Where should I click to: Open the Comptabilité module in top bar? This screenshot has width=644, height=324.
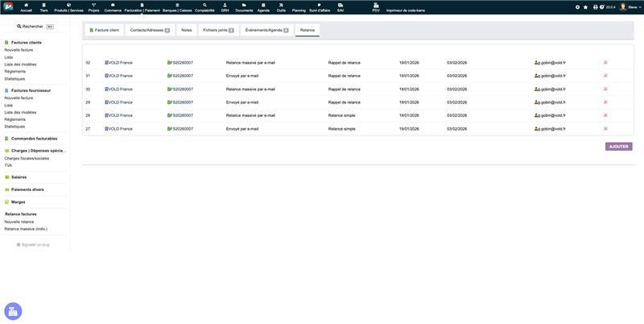(204, 7)
